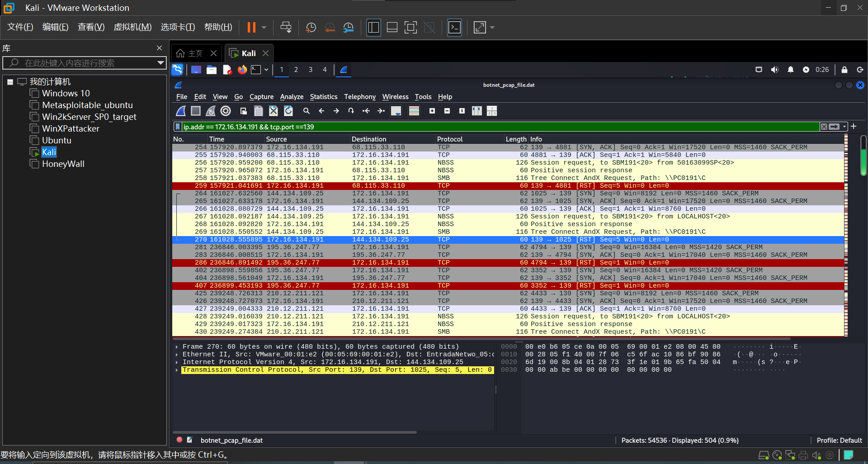868x464 pixels.
Task: Jump to the first packet
Action: tap(366, 111)
